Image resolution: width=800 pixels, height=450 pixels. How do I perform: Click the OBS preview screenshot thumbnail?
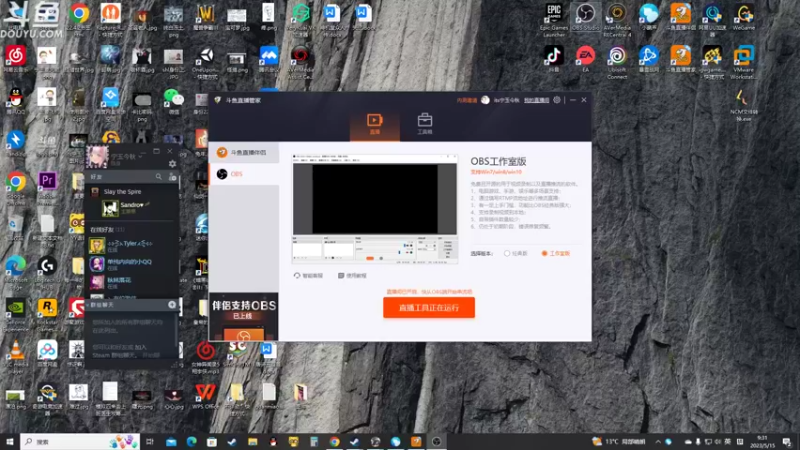point(374,209)
